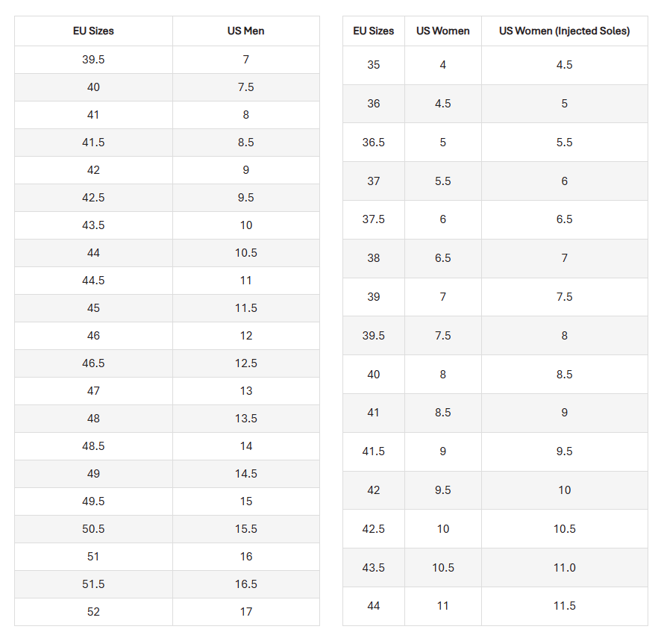Select EU size 52 cell
This screenshot has height=644, width=661.
click(x=93, y=612)
